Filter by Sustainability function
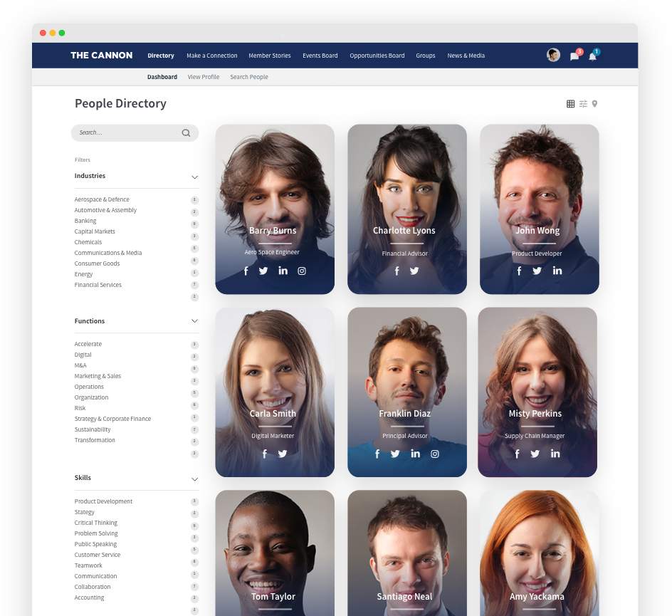Screen dimensions: 672x616 93,430
